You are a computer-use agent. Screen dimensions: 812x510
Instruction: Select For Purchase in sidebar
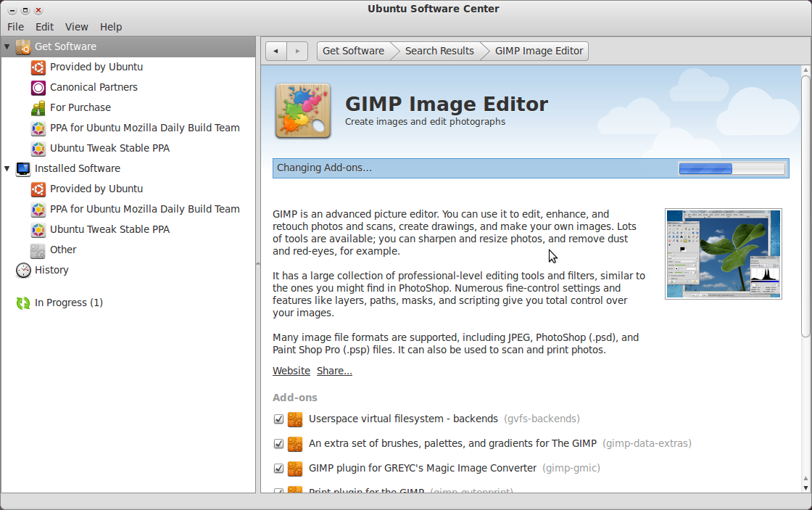coord(80,107)
